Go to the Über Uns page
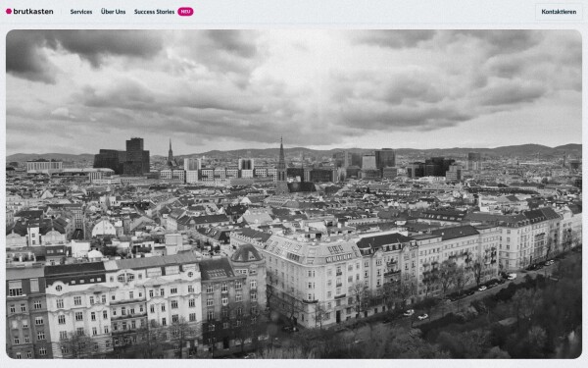Image resolution: width=588 pixels, height=368 pixels. tap(114, 12)
